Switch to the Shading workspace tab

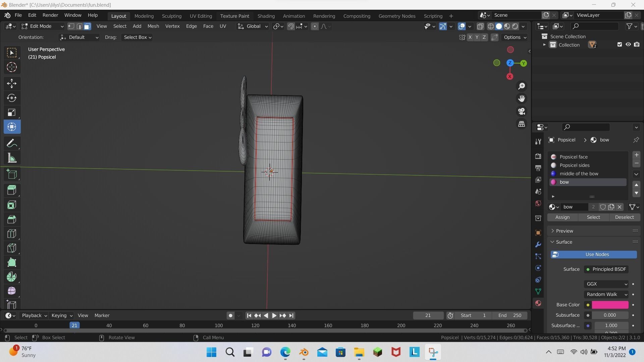tap(266, 16)
